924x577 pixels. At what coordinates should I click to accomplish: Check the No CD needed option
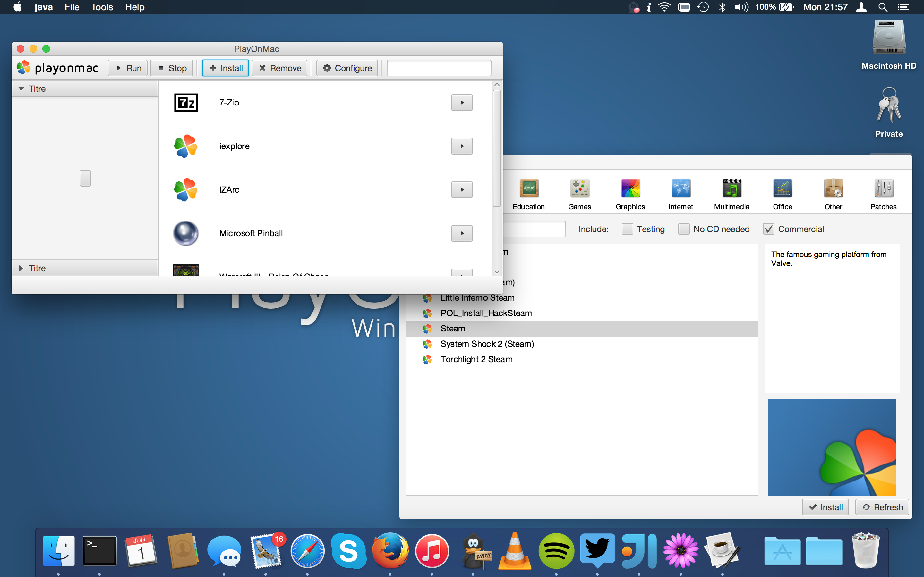683,229
